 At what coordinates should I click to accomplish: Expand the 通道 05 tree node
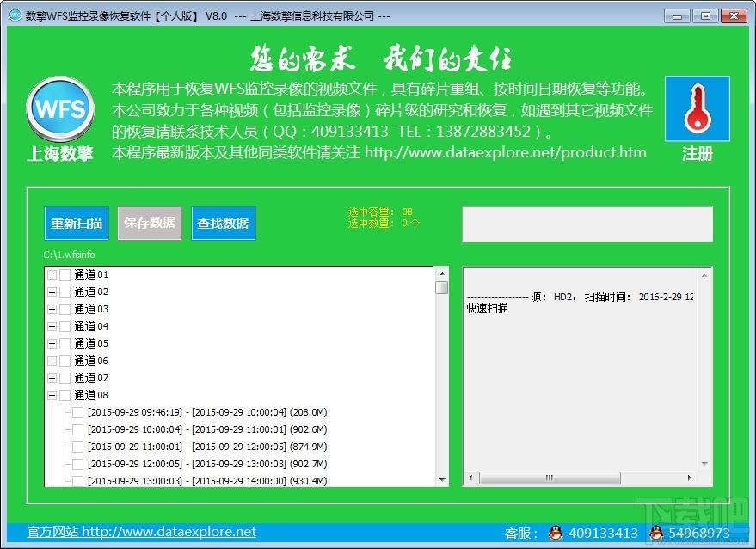pyautogui.click(x=52, y=344)
